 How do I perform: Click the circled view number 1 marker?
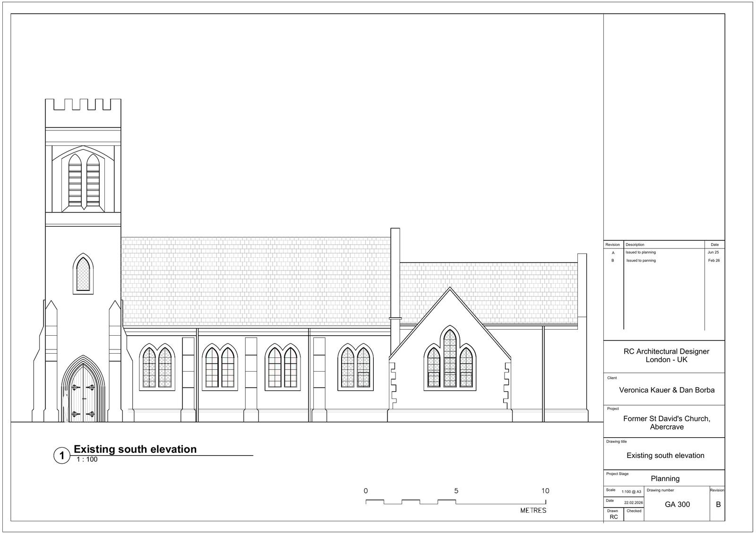(61, 456)
